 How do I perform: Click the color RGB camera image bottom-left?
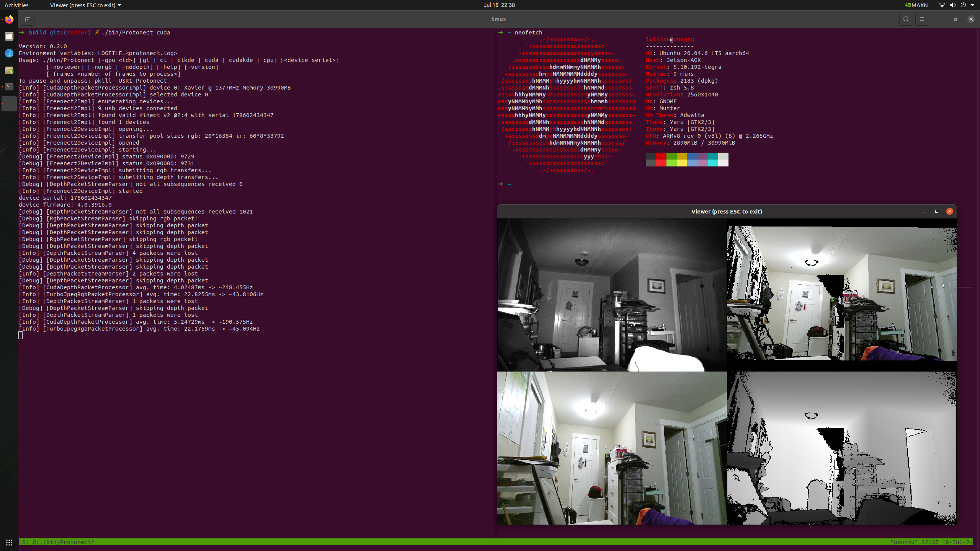click(612, 448)
